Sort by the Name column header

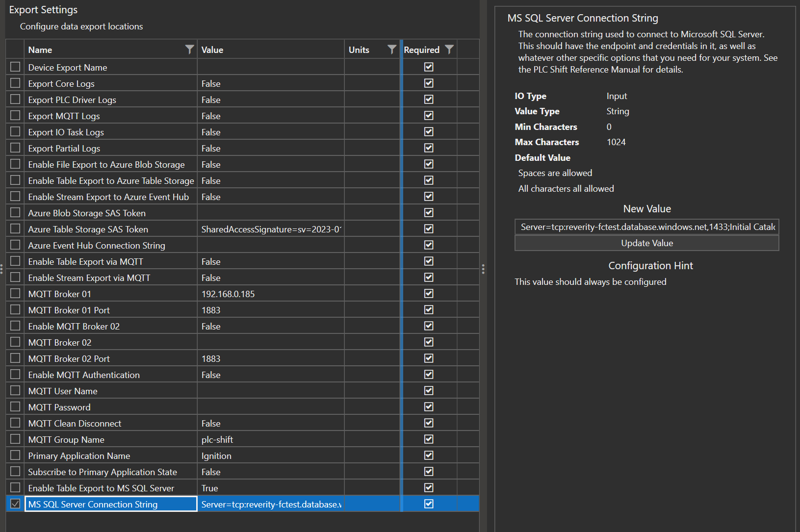(x=40, y=50)
